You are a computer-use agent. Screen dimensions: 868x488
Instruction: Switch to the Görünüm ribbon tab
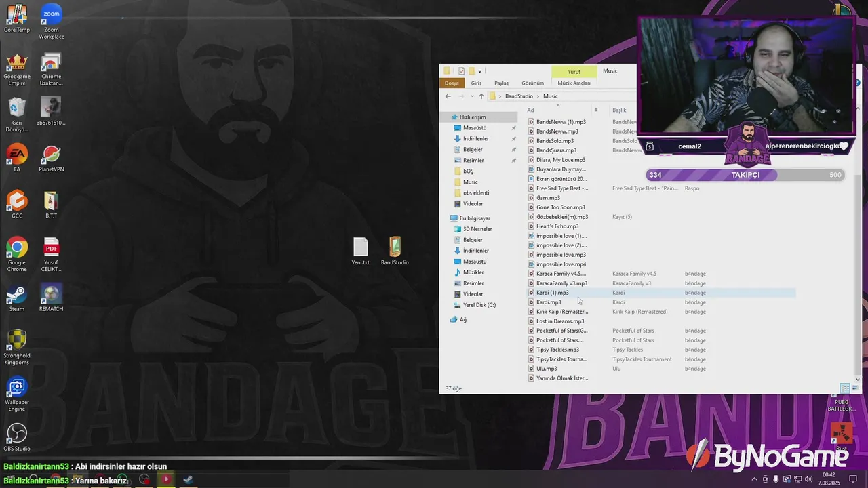532,83
